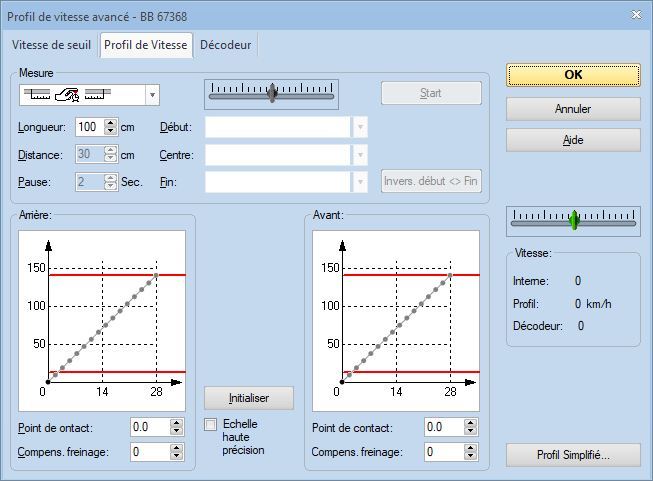Increase Arrière Point de contact value
This screenshot has width=653, height=481.
coord(177,423)
